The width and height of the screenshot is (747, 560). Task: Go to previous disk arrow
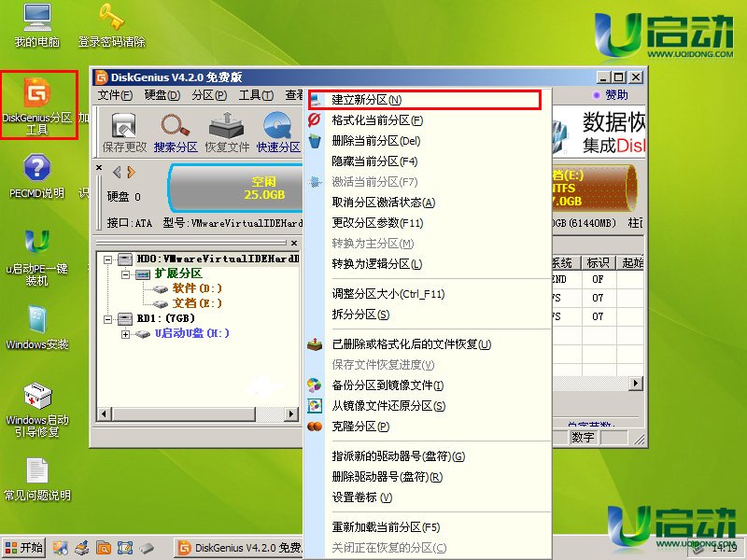pos(117,172)
